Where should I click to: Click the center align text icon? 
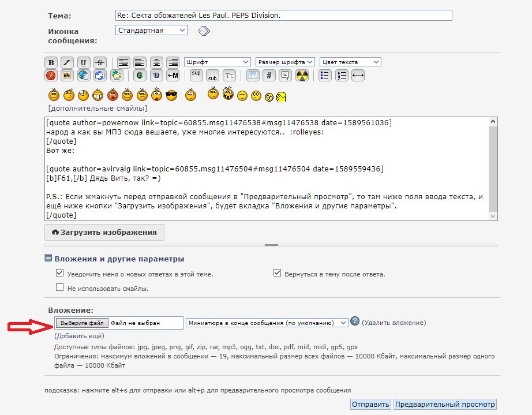pyautogui.click(x=156, y=62)
